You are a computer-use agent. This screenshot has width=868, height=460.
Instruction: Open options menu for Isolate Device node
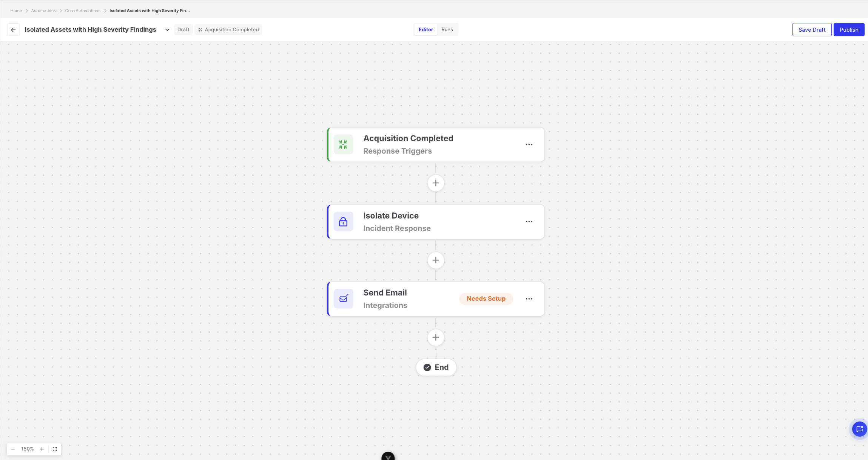[x=529, y=222]
